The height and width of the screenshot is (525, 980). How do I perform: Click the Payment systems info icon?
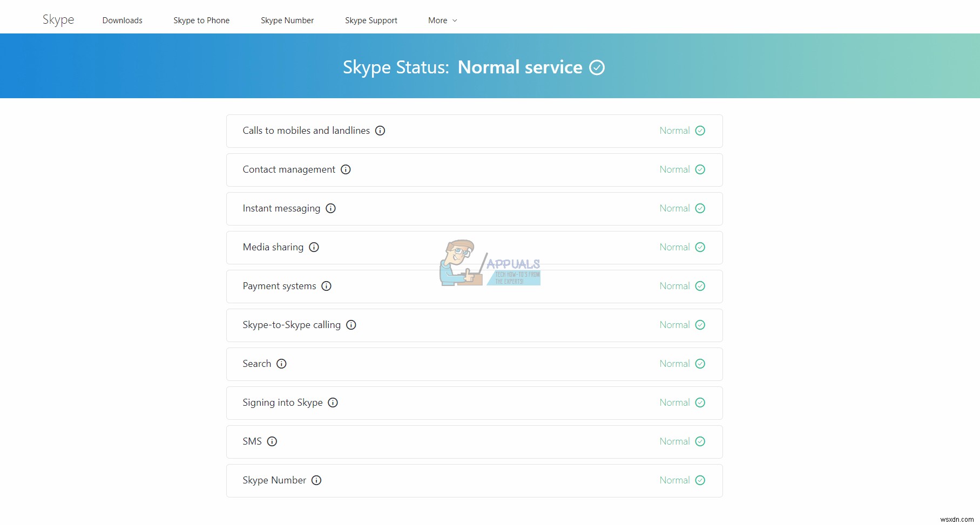(326, 286)
